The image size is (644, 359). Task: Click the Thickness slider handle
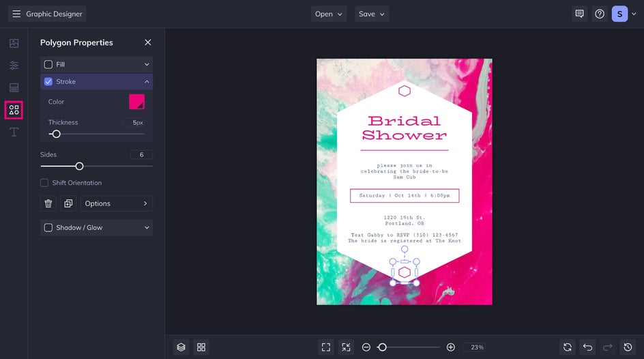point(56,134)
